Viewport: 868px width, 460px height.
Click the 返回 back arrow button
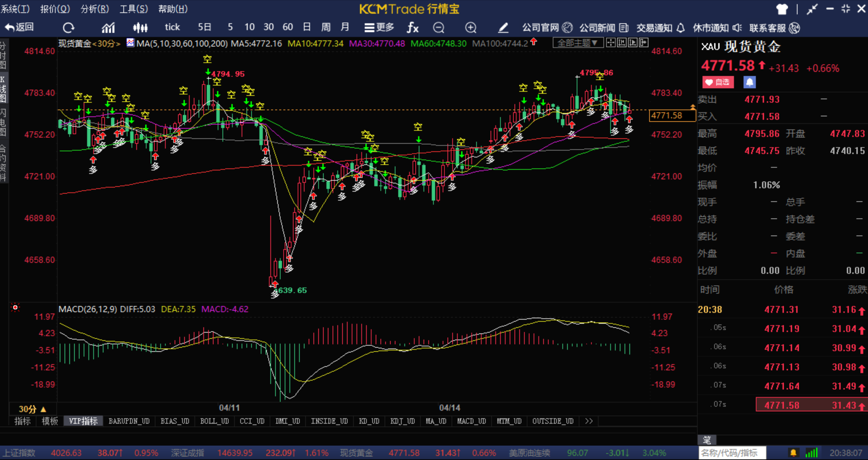[x=20, y=27]
